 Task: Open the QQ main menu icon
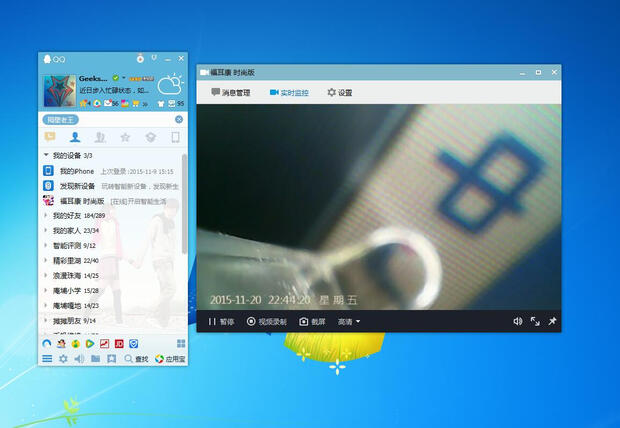click(47, 359)
